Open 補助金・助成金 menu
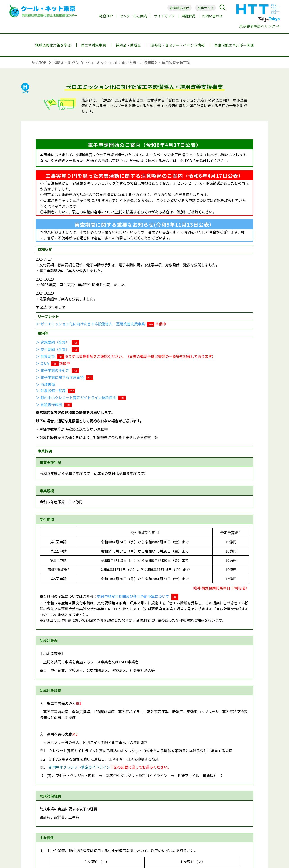Image resolution: width=289 pixels, height=868 pixels. 128,45
